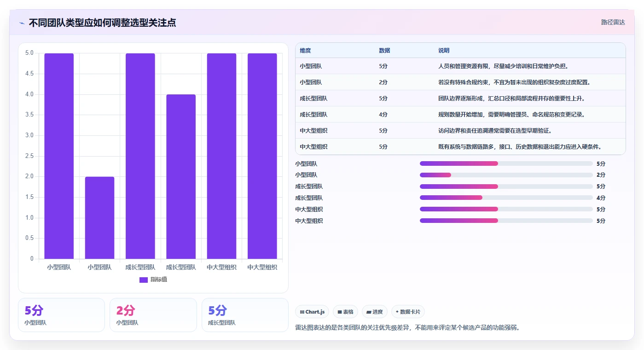Click the 路径雷达 label in the header
The width and height of the screenshot is (644, 350).
[x=613, y=22]
